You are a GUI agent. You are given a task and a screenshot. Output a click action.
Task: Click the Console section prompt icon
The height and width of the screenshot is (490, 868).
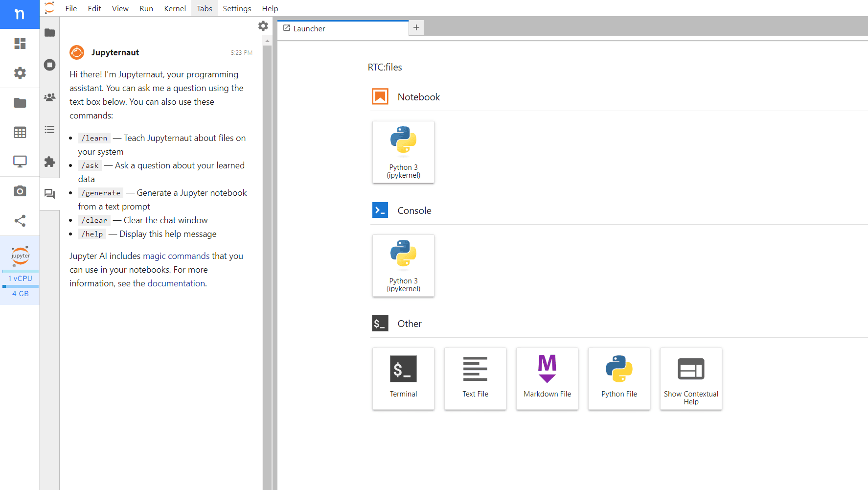click(x=380, y=210)
